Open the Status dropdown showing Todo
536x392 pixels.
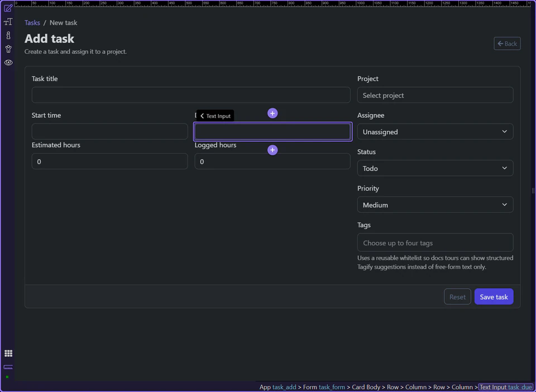coord(435,168)
